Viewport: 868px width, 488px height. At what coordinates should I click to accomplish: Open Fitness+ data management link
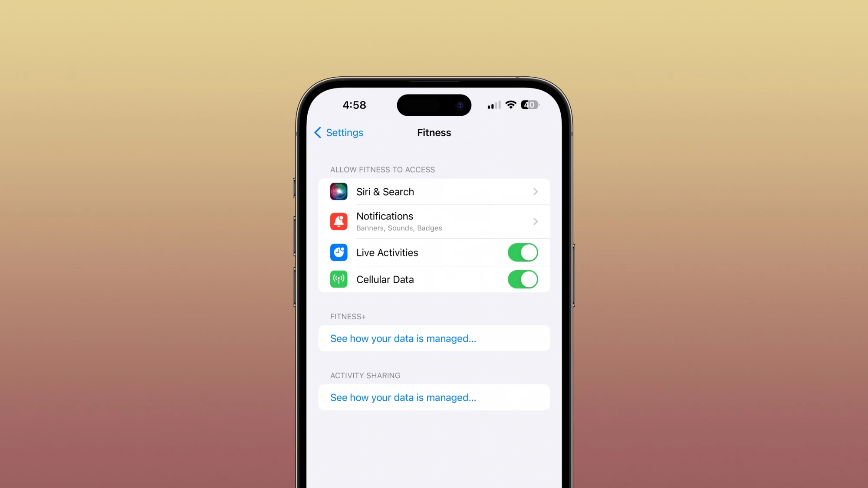pyautogui.click(x=403, y=338)
